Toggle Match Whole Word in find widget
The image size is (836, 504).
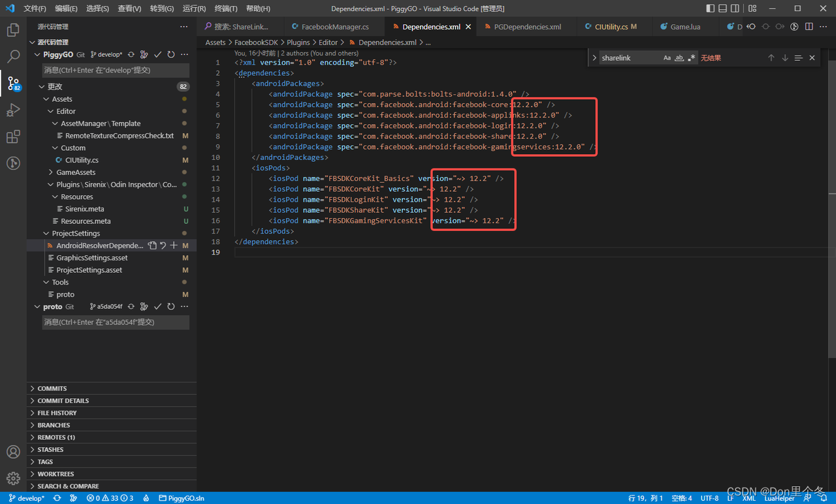(679, 58)
